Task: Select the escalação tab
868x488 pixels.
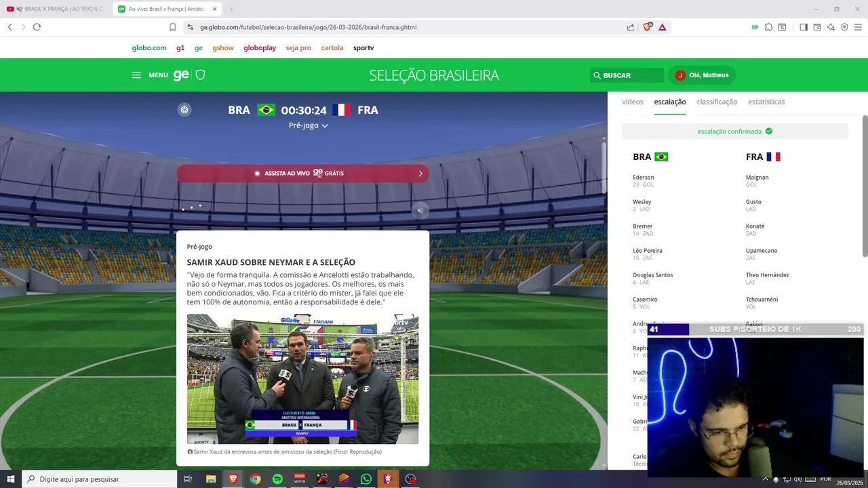Action: 670,102
